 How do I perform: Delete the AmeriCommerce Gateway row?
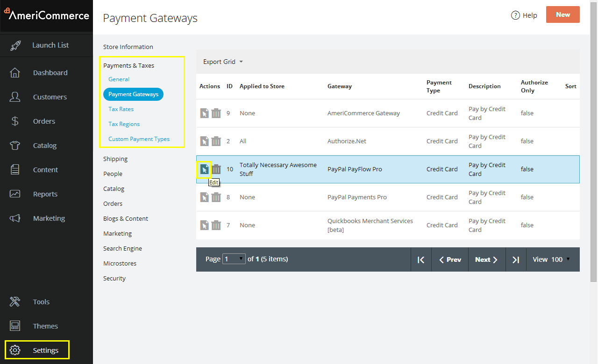pyautogui.click(x=216, y=113)
